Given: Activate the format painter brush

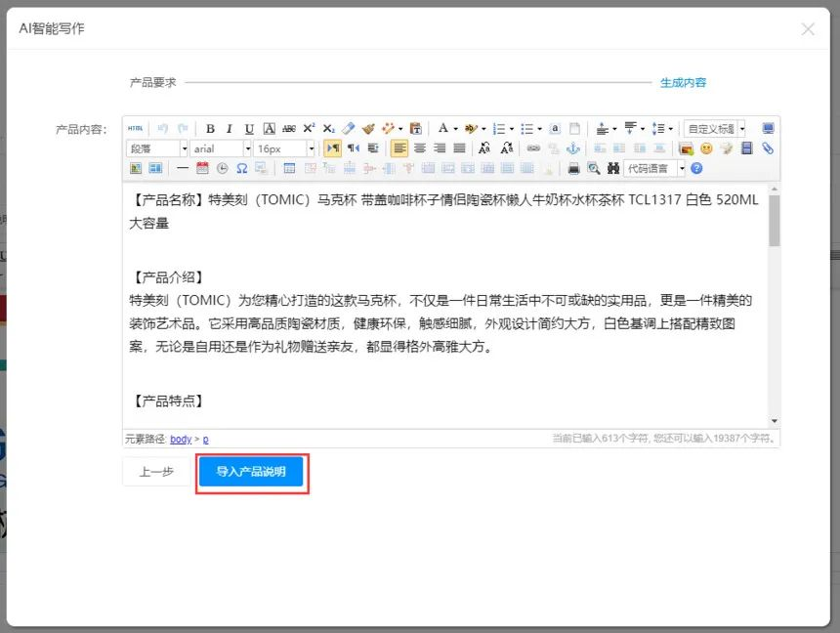Looking at the screenshot, I should [368, 129].
